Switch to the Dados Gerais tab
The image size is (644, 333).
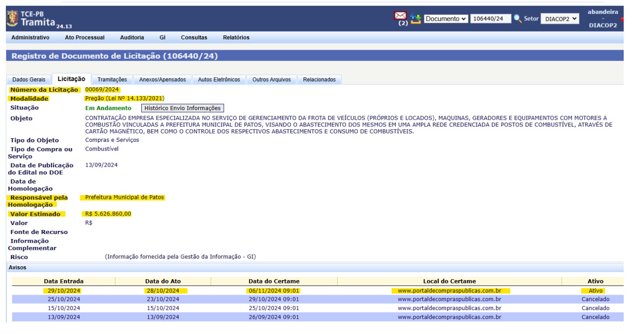(x=28, y=80)
